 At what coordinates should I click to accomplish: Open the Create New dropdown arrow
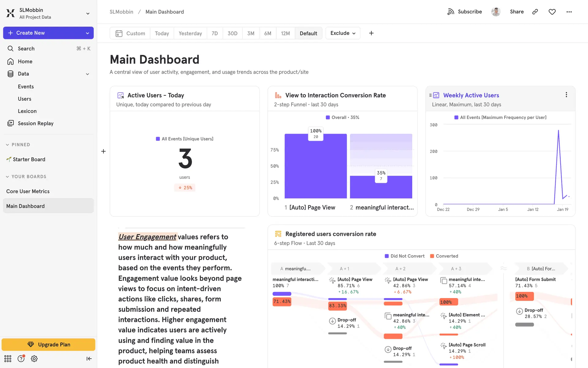point(87,33)
